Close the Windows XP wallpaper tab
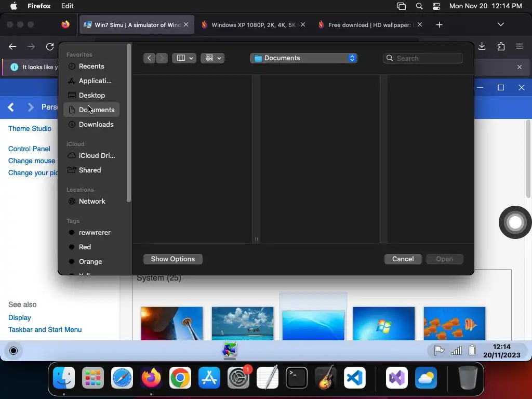532x399 pixels. tap(303, 24)
